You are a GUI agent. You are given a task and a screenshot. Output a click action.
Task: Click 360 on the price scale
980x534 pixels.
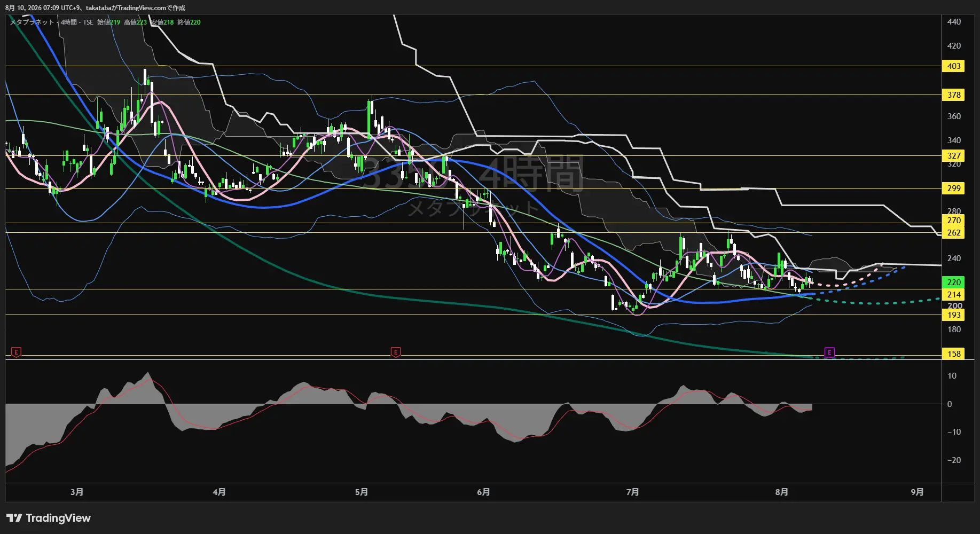tap(954, 116)
